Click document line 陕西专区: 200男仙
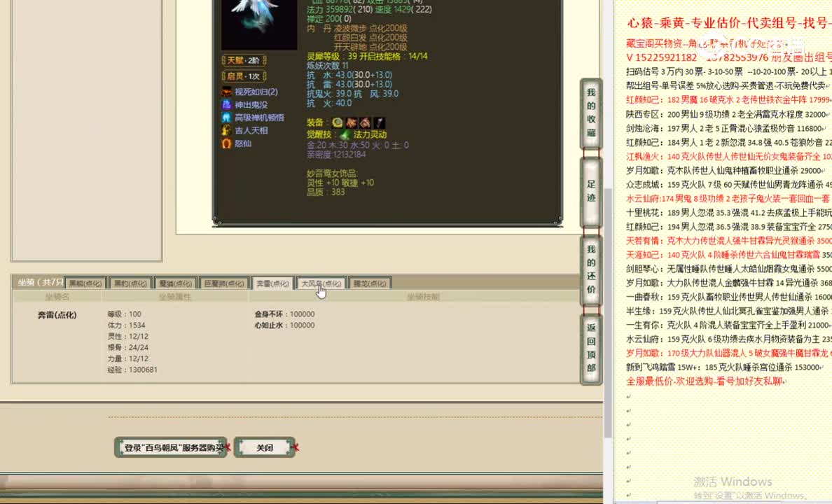 [726, 114]
